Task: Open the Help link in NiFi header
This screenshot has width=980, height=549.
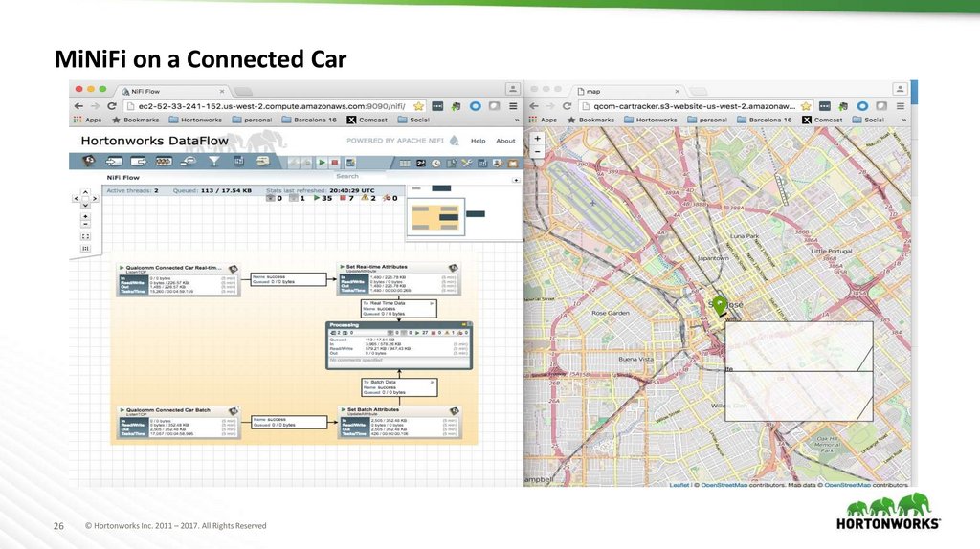Action: pyautogui.click(x=478, y=141)
